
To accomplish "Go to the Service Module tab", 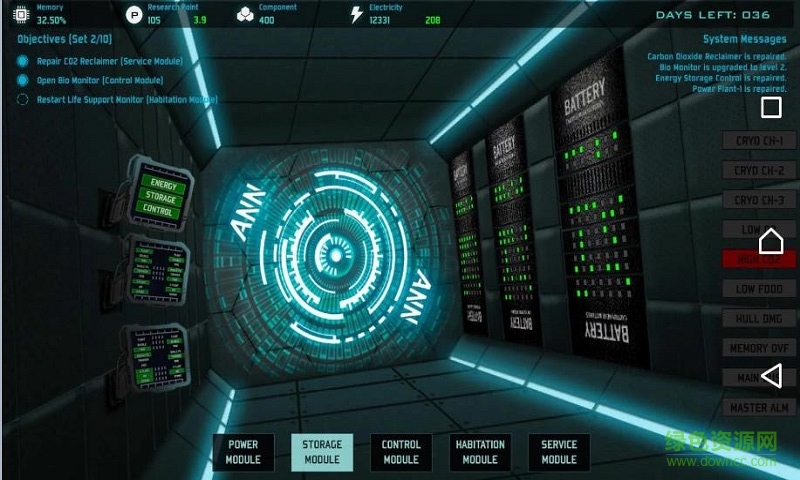I will 559,452.
